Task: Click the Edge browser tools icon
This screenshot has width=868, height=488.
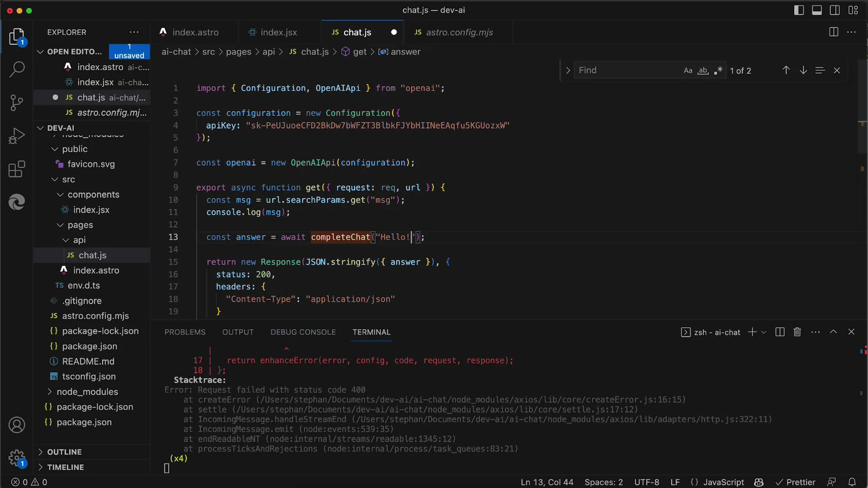Action: click(x=17, y=202)
